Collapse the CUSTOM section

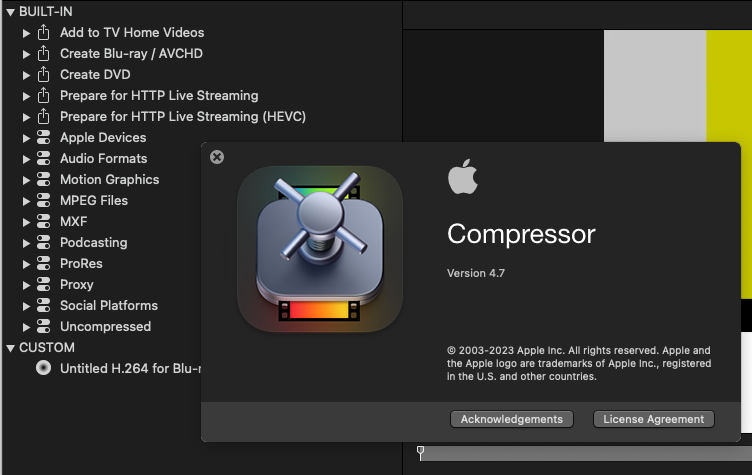tap(11, 348)
